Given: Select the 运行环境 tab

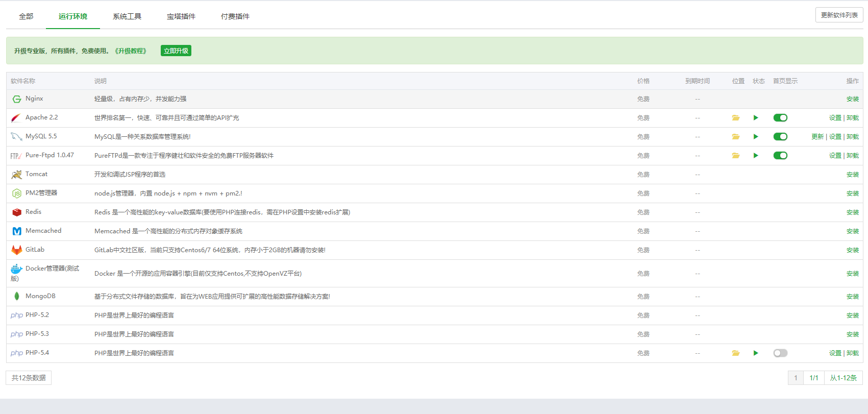Looking at the screenshot, I should pyautogui.click(x=73, y=16).
